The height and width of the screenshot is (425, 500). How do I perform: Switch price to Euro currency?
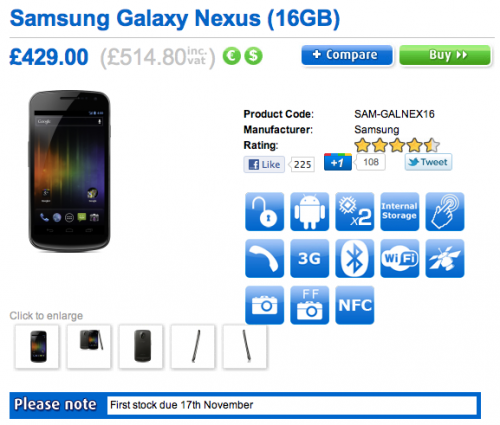point(231,56)
